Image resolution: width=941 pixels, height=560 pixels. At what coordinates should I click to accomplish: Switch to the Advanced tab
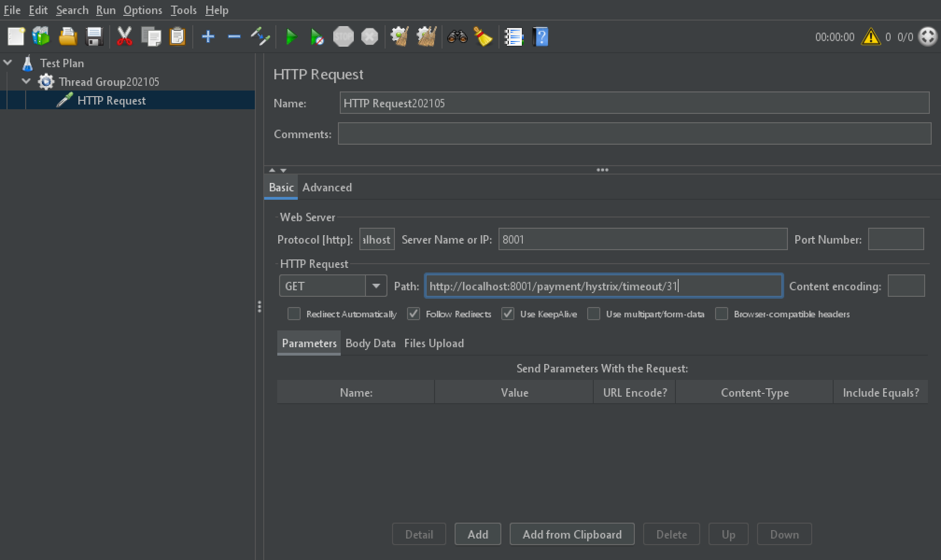(327, 188)
